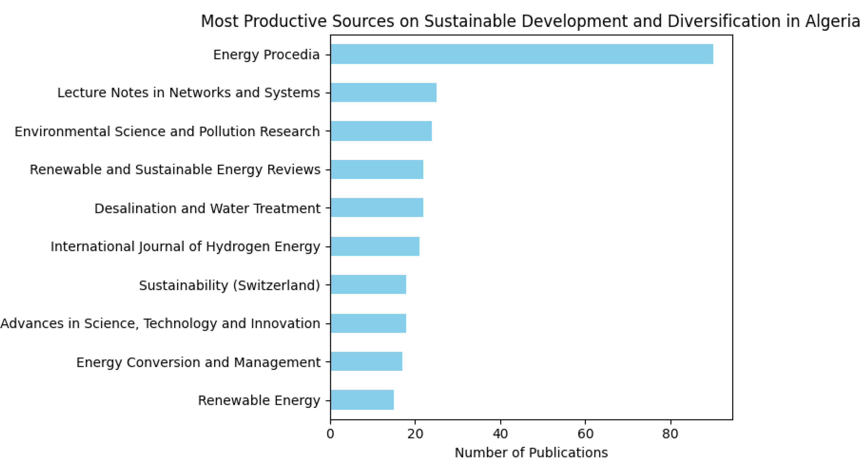This screenshot has width=868, height=465.
Task: Click the Renewable and Sustainable Energy Reviews bar
Action: [x=377, y=169]
